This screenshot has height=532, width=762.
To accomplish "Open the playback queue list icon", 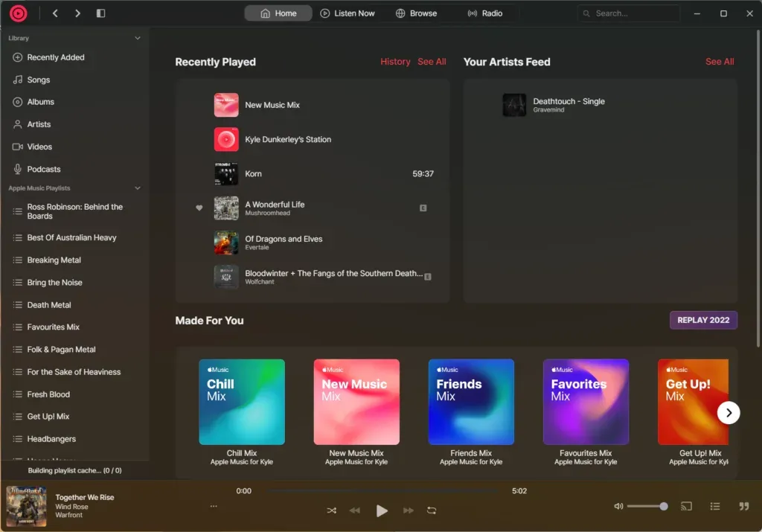I will (x=715, y=506).
